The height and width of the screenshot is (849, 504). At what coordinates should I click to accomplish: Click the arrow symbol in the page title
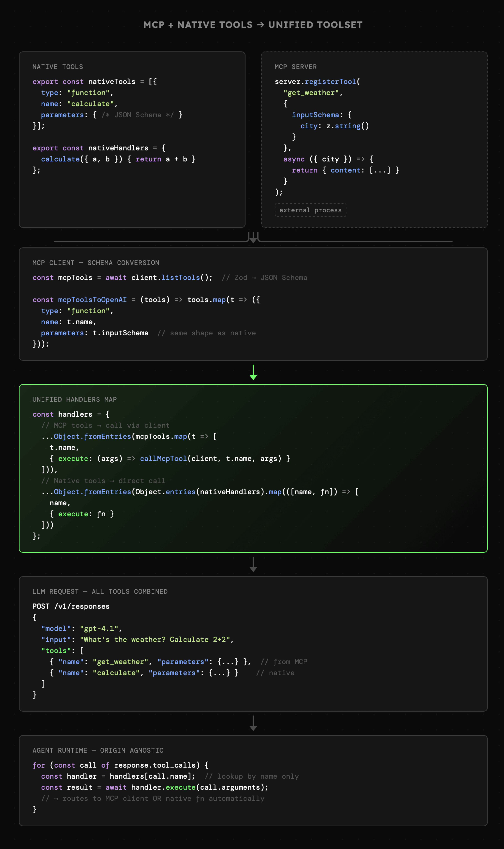tap(260, 25)
